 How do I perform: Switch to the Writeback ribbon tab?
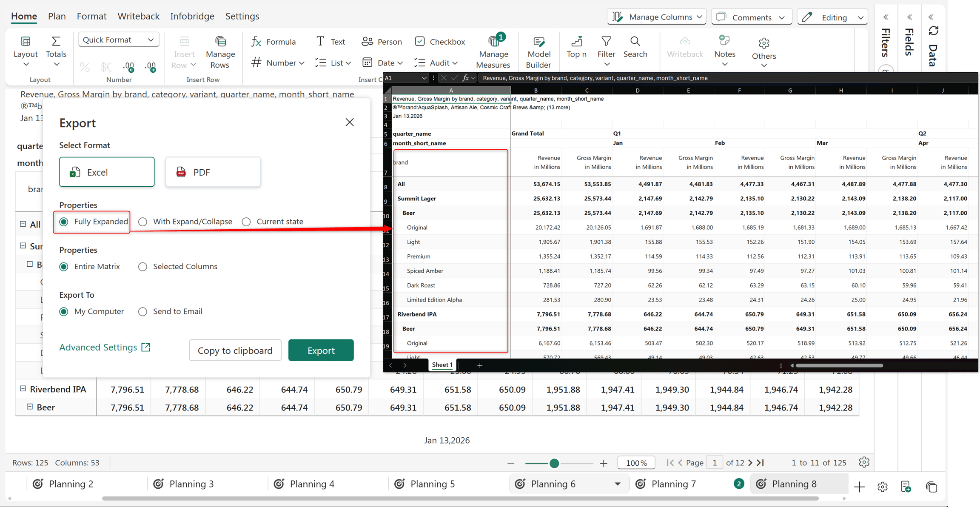point(138,16)
